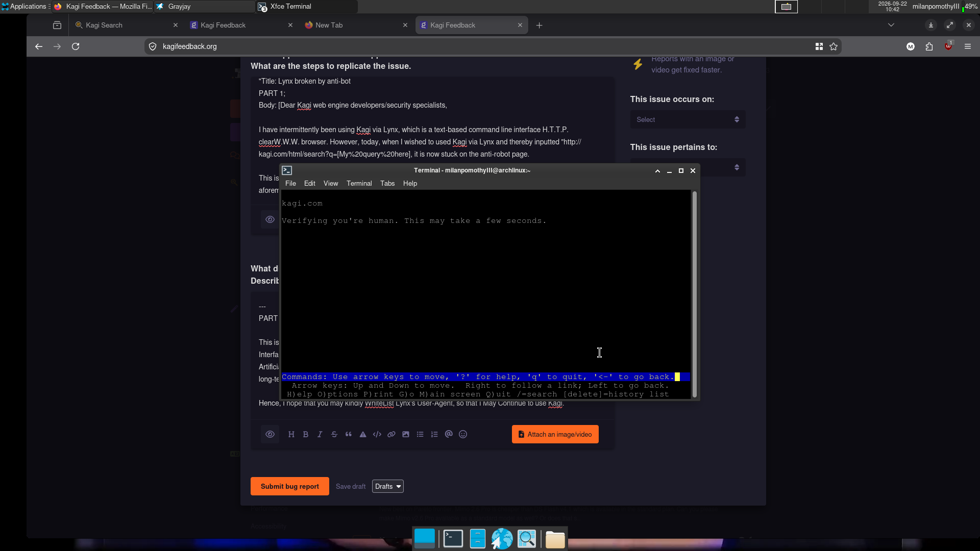Open the Applications menu in the panel
This screenshot has width=980, height=551.
[x=24, y=6]
